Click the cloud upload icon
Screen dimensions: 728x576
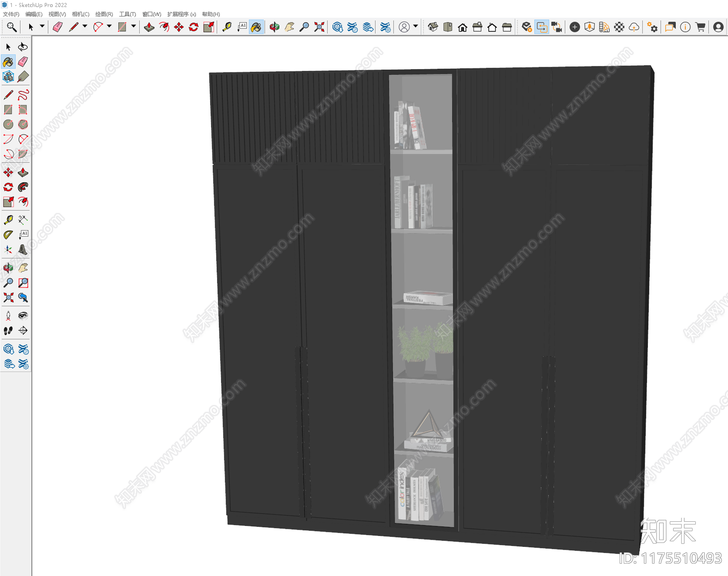[634, 27]
